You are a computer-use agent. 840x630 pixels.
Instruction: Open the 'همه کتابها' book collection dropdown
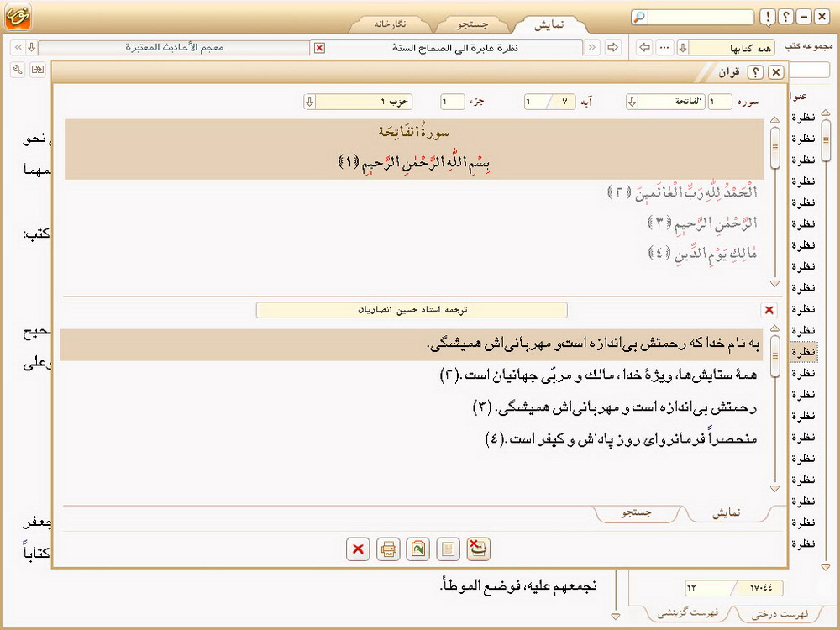[683, 47]
